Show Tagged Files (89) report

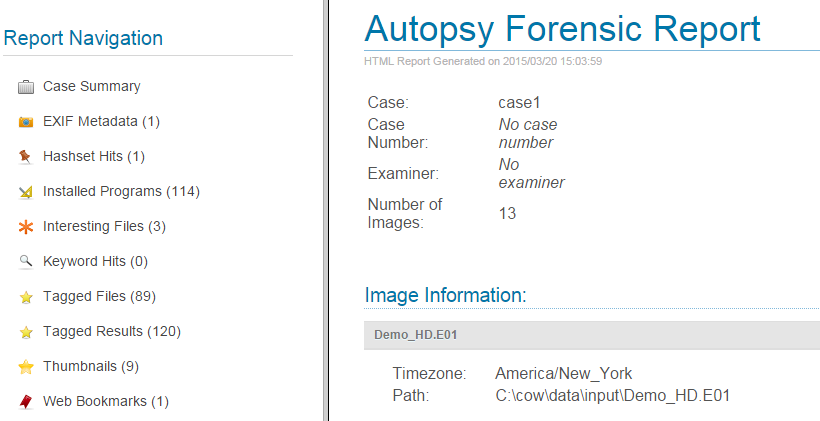point(99,297)
